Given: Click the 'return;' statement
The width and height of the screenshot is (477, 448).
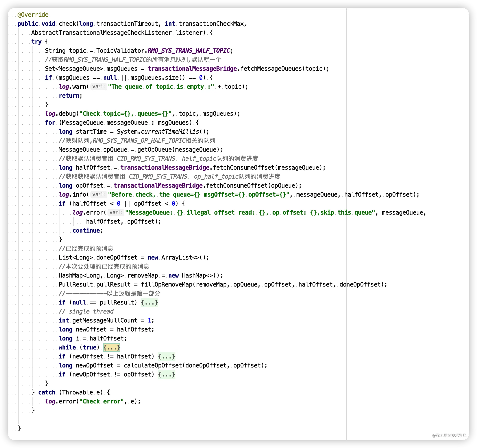Looking at the screenshot, I should click(70, 96).
